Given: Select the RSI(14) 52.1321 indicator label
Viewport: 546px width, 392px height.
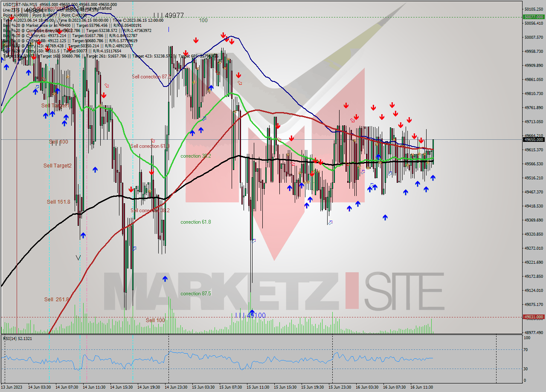Looking at the screenshot, I should [17, 338].
